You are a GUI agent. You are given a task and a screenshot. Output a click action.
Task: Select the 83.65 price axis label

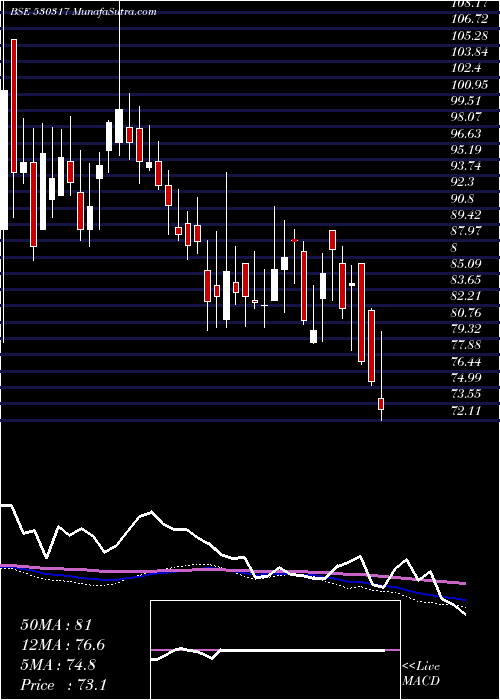466,280
